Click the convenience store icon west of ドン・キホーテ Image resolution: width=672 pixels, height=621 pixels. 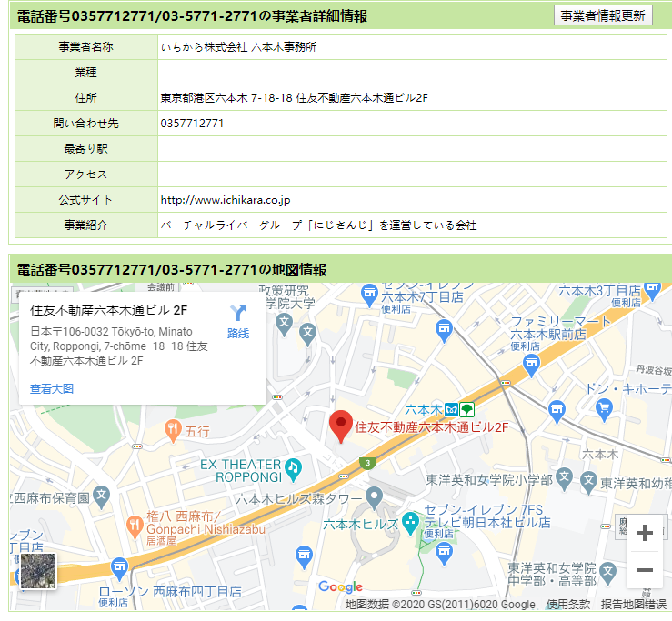pyautogui.click(x=557, y=412)
